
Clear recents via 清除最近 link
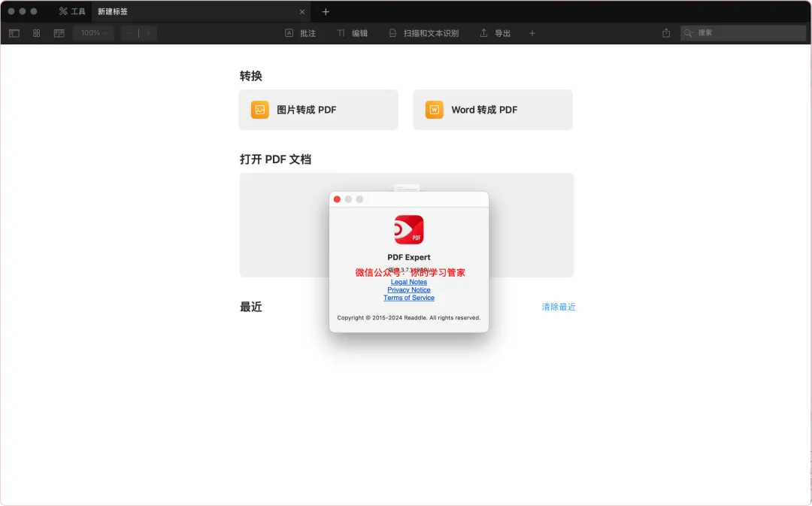(558, 307)
